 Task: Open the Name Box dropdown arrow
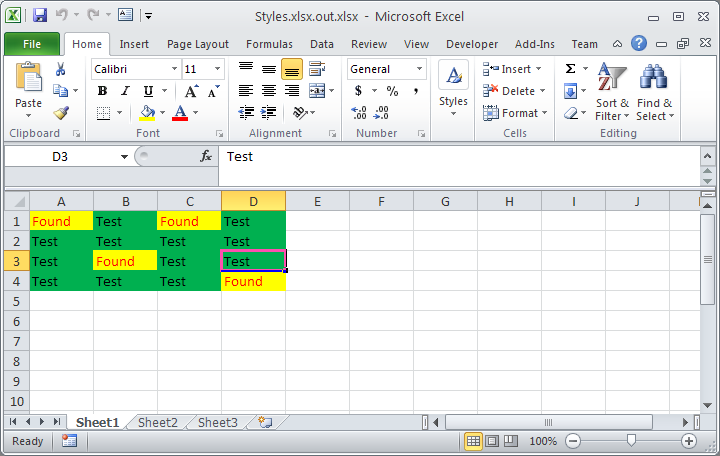point(124,157)
